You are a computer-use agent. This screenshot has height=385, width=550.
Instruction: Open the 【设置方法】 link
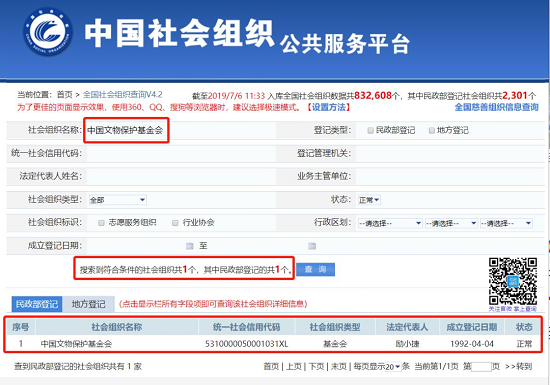328,107
